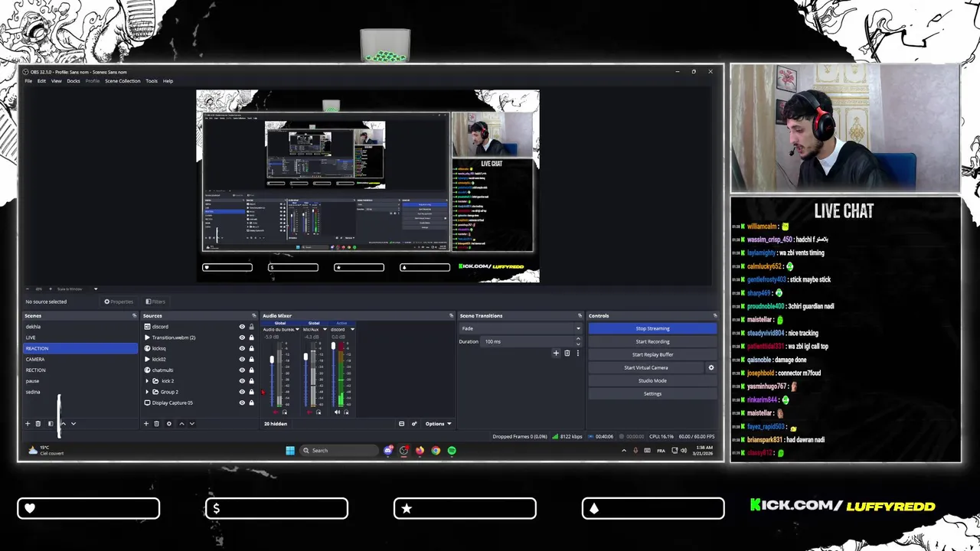Screen dimensions: 980x551
Task: Switch Audio Mixer layout icon next to Options
Action: pos(401,423)
